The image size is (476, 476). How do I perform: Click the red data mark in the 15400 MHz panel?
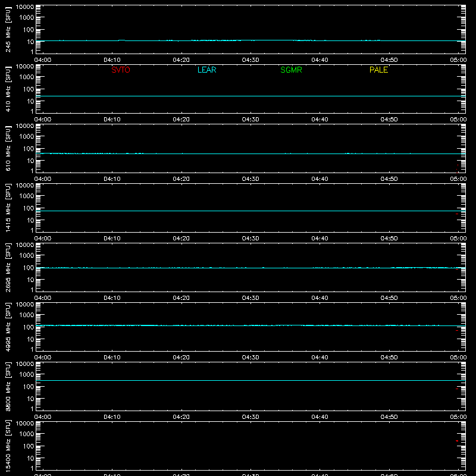[x=457, y=441]
